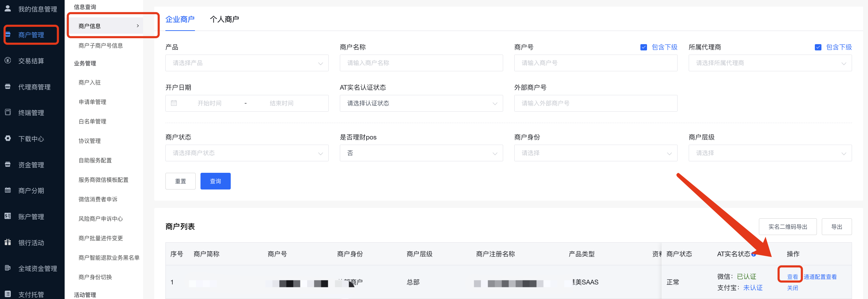Click the 银行活动 gift icon
This screenshot has height=299, width=868.
(x=8, y=242)
